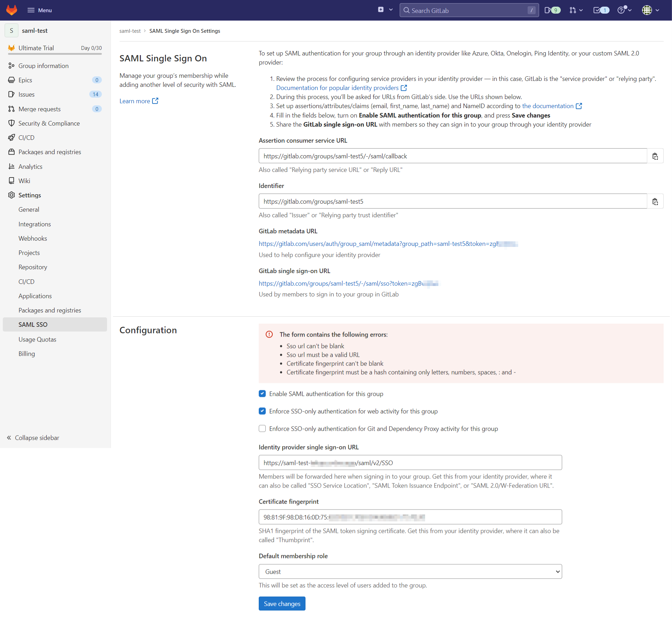
Task: Open the Usage Quotas settings item
Action: [37, 339]
